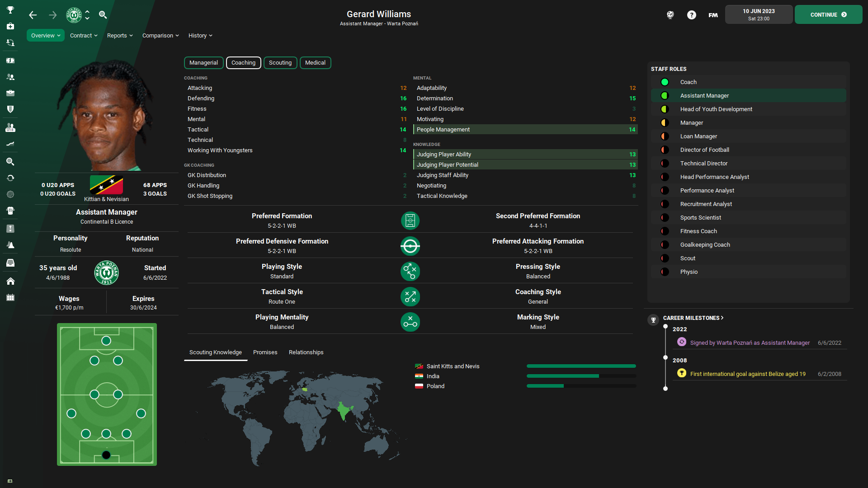Image resolution: width=868 pixels, height=488 pixels.
Task: Click the India scouting knowledge bar
Action: [x=581, y=376]
